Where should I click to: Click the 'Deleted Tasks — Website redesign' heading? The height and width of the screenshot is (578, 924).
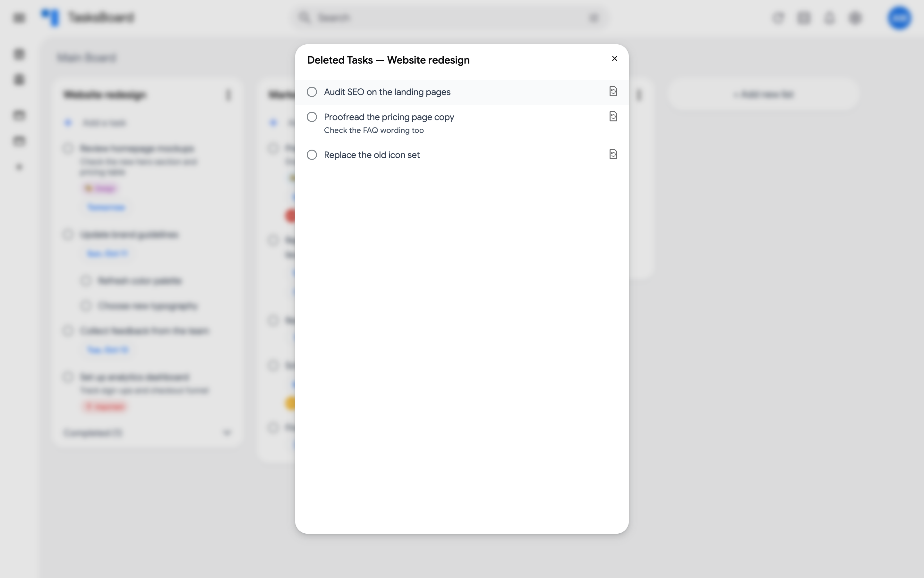(x=388, y=60)
